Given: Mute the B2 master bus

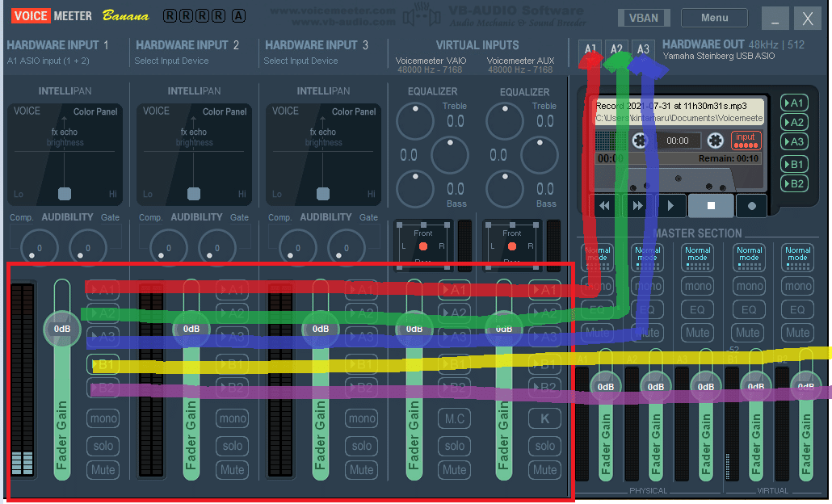Looking at the screenshot, I should (x=797, y=333).
